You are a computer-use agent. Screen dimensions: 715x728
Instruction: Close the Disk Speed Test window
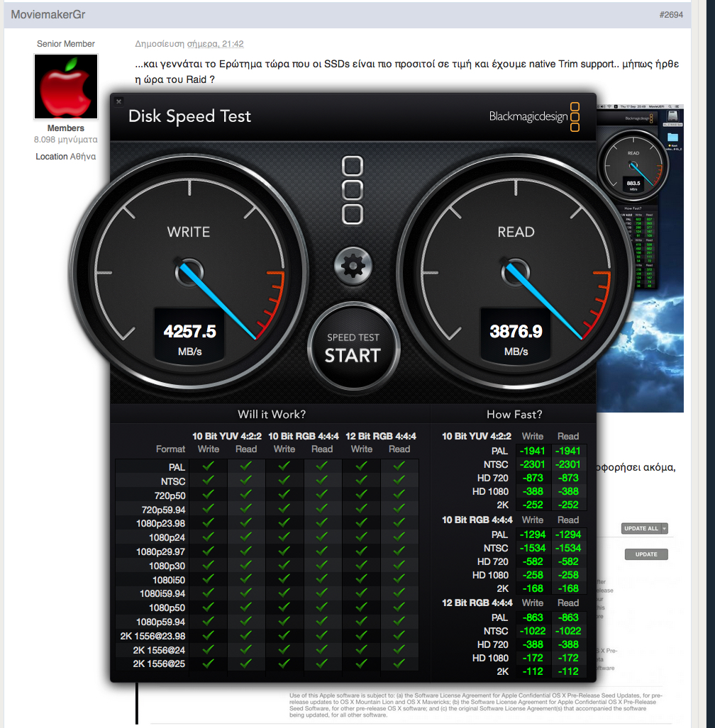pyautogui.click(x=119, y=101)
